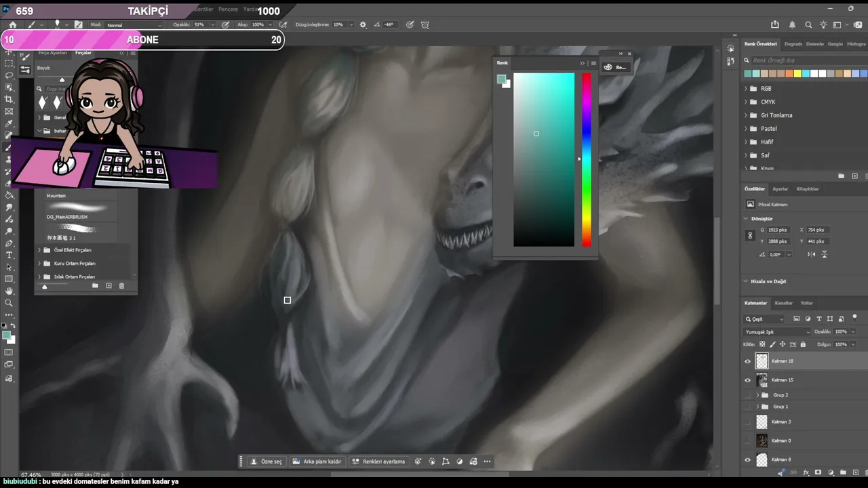Screen dimensions: 868x488
Task: Expand the Pastel swatch group
Action: 746,129
